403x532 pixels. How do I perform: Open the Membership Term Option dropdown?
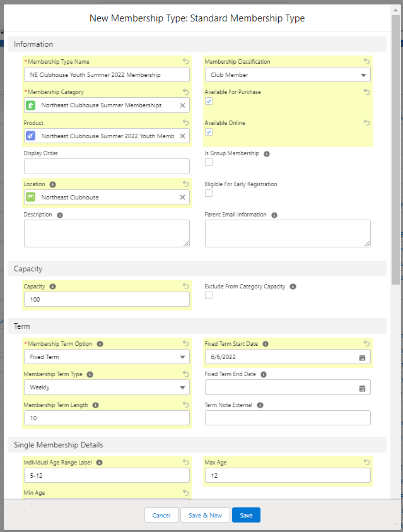click(107, 357)
